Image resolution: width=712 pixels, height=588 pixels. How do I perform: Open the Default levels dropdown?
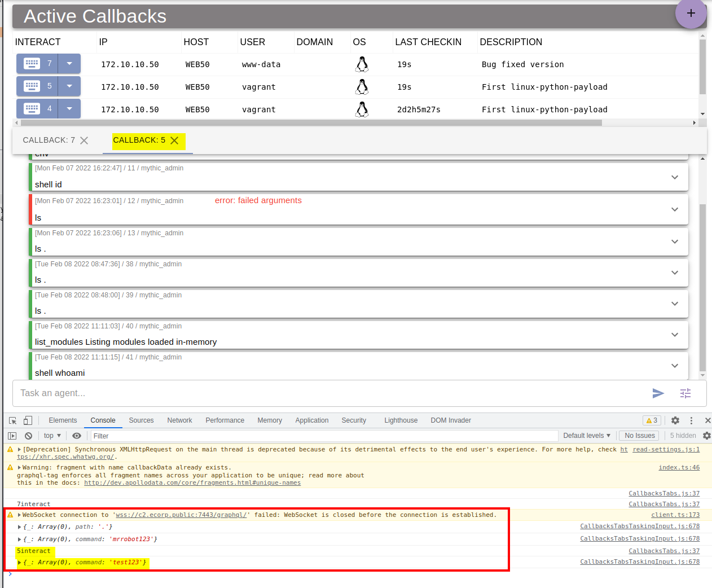586,435
